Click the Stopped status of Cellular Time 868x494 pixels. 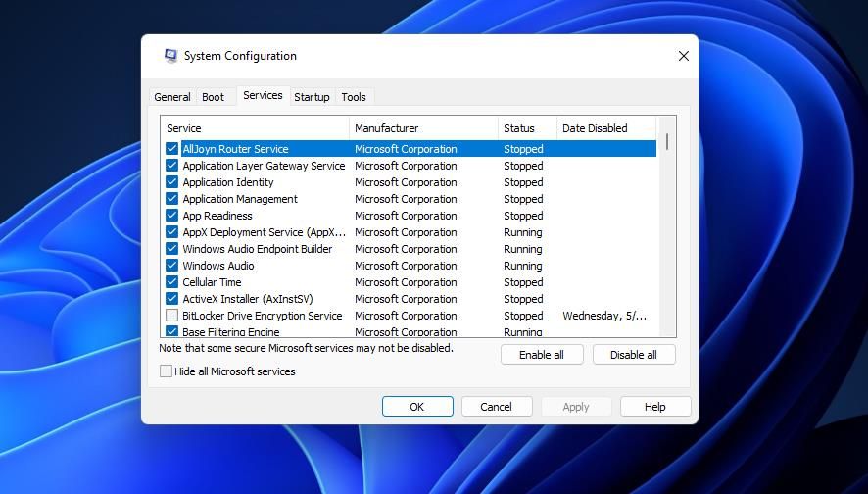(523, 282)
